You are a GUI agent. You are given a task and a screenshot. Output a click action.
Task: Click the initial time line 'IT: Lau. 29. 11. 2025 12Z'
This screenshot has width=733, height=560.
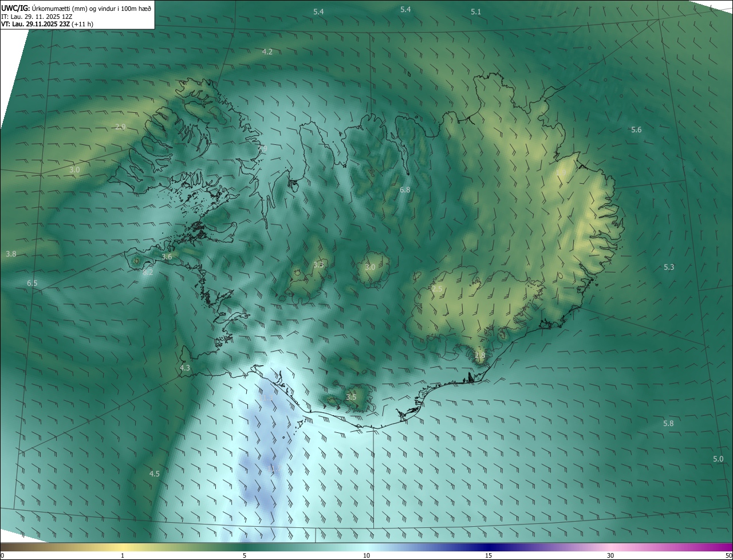pos(36,17)
